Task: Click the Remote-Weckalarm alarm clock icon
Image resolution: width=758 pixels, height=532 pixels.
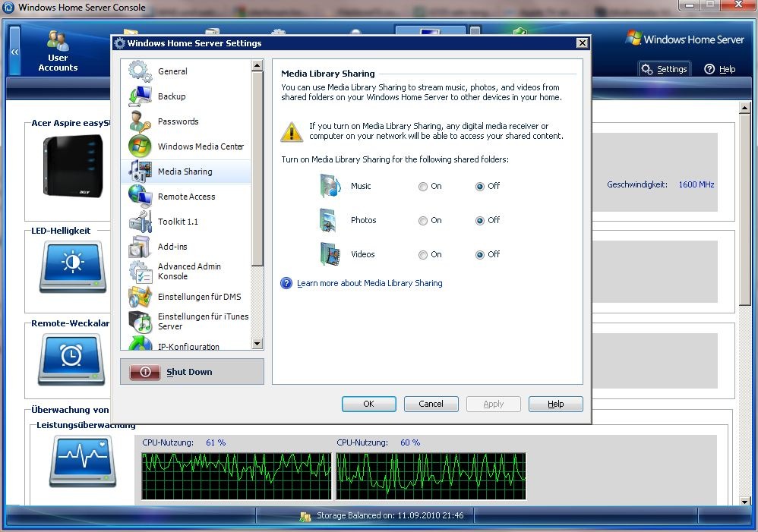Action: coord(71,360)
